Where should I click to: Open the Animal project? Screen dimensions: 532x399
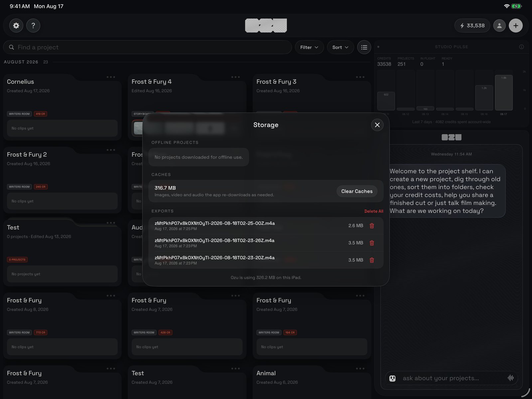coord(312,382)
